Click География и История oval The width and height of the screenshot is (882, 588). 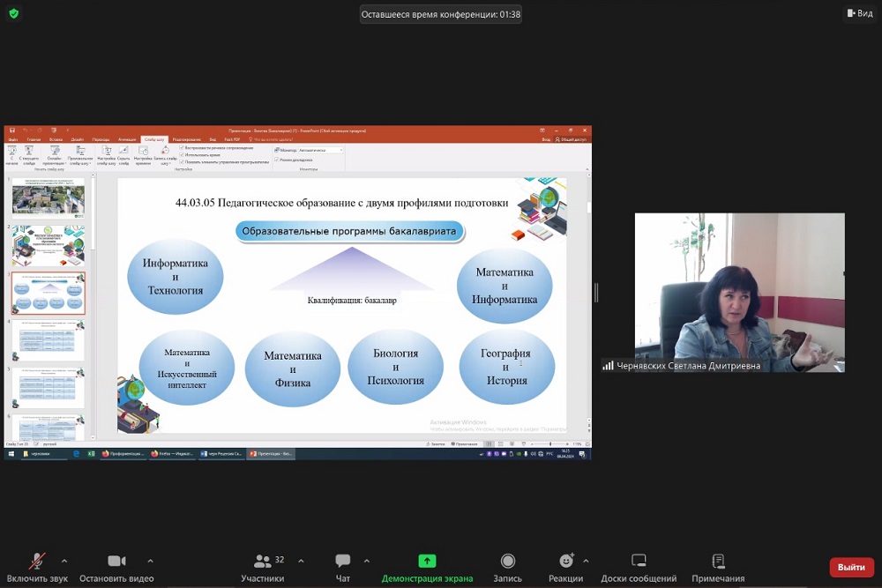[x=507, y=367]
